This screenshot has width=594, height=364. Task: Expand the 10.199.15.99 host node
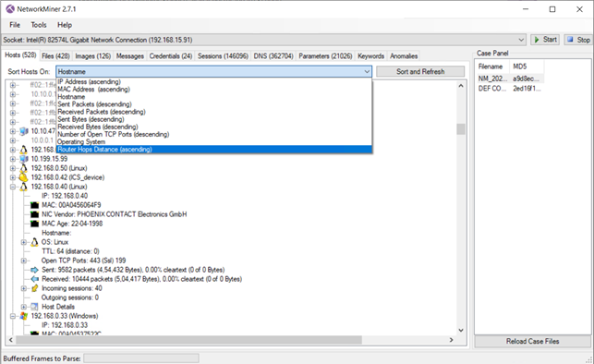[13, 159]
